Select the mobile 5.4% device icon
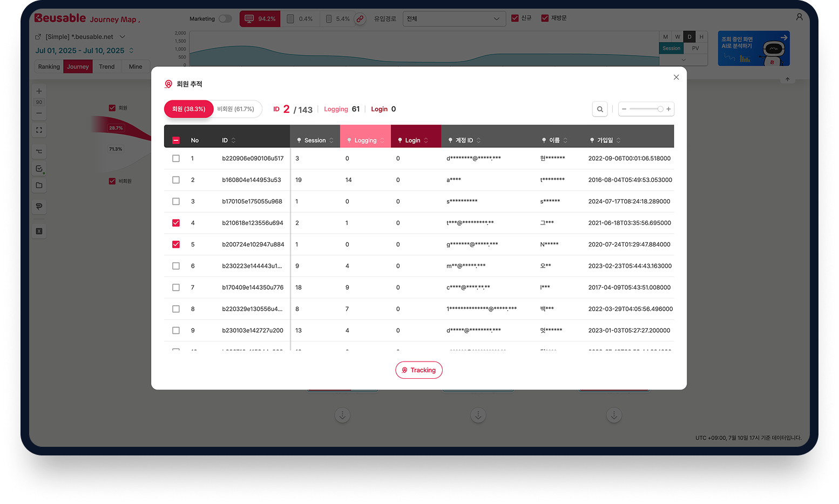This screenshot has width=839, height=504. point(337,19)
